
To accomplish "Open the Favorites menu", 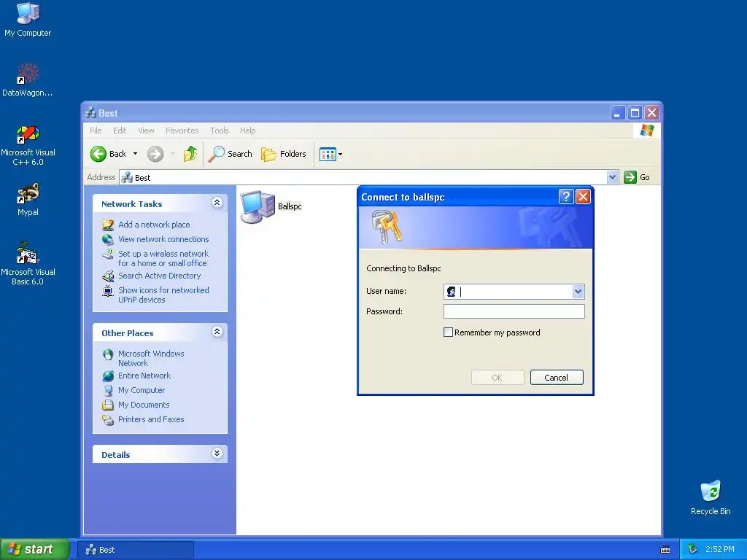I will pyautogui.click(x=182, y=131).
